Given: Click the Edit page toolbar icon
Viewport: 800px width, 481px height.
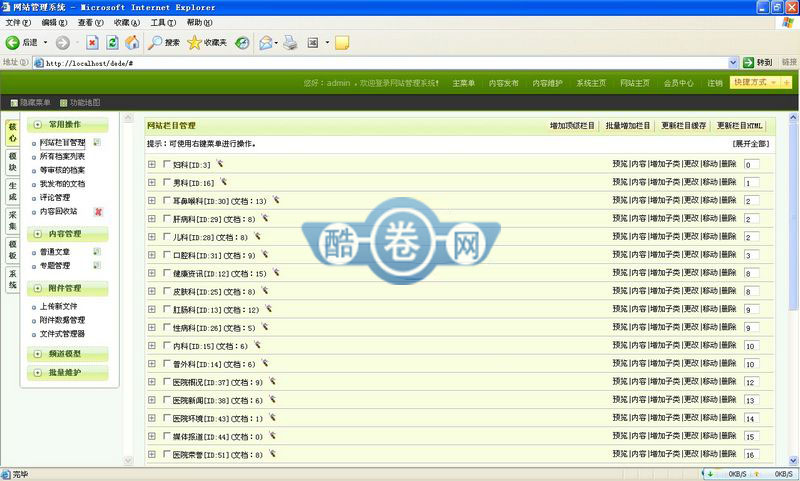Looking at the screenshot, I should pyautogui.click(x=313, y=43).
